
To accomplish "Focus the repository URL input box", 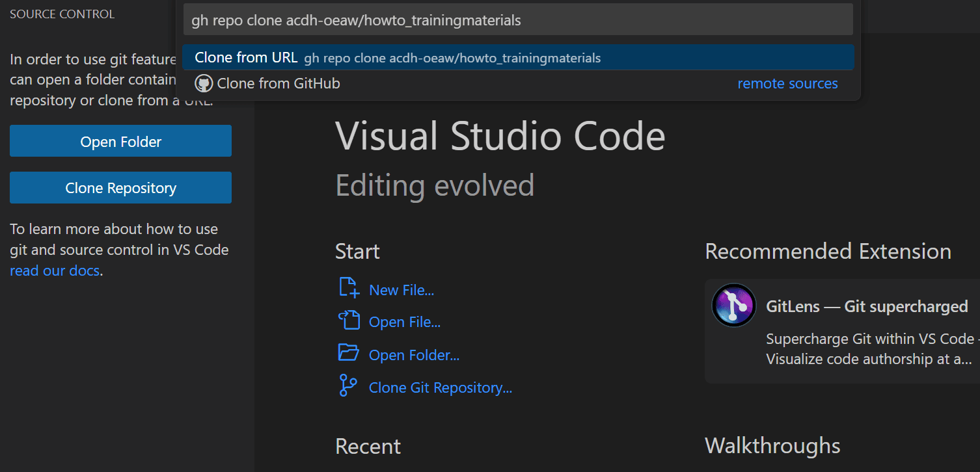I will click(518, 20).
